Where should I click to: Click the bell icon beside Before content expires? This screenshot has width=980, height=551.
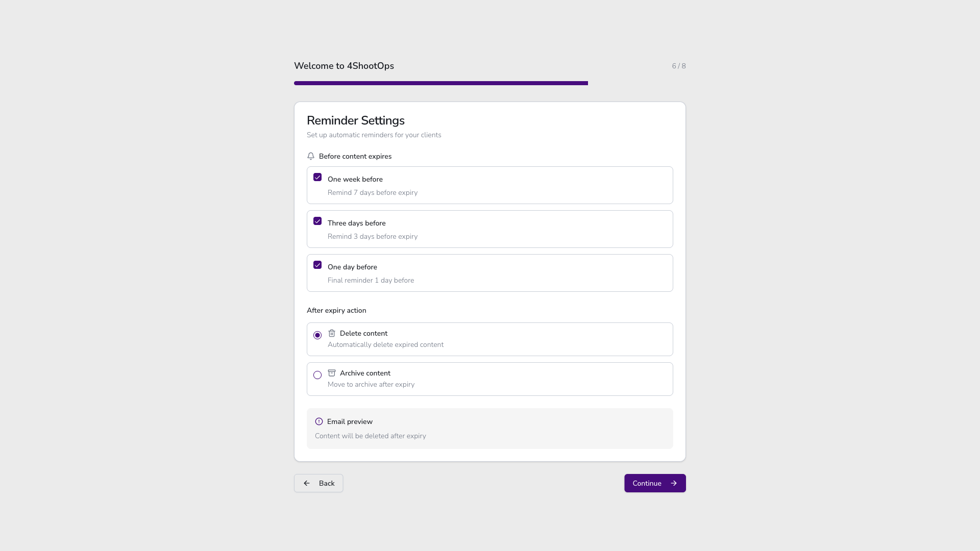(x=311, y=156)
